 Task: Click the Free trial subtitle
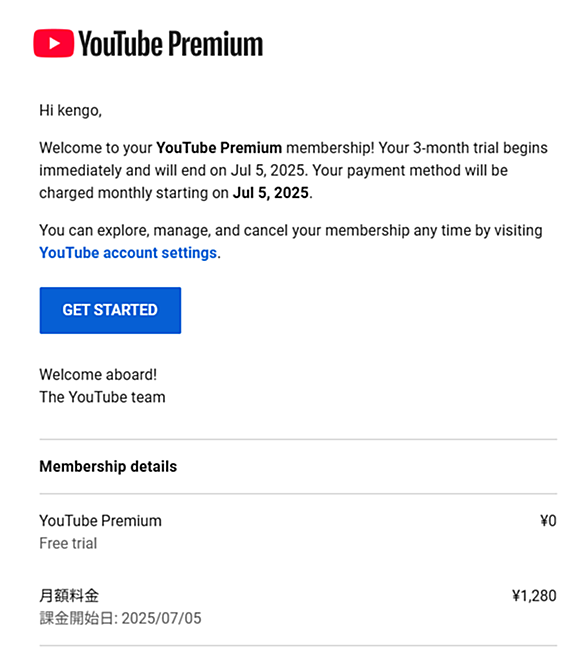[68, 543]
